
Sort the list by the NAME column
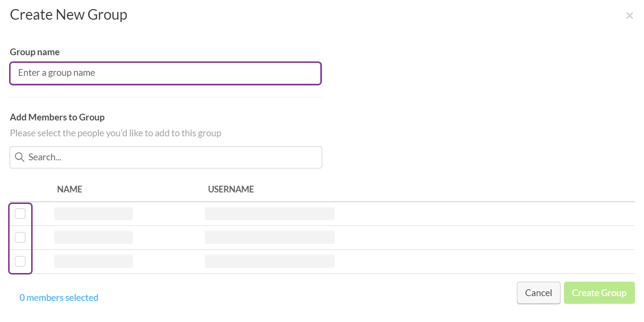69,189
